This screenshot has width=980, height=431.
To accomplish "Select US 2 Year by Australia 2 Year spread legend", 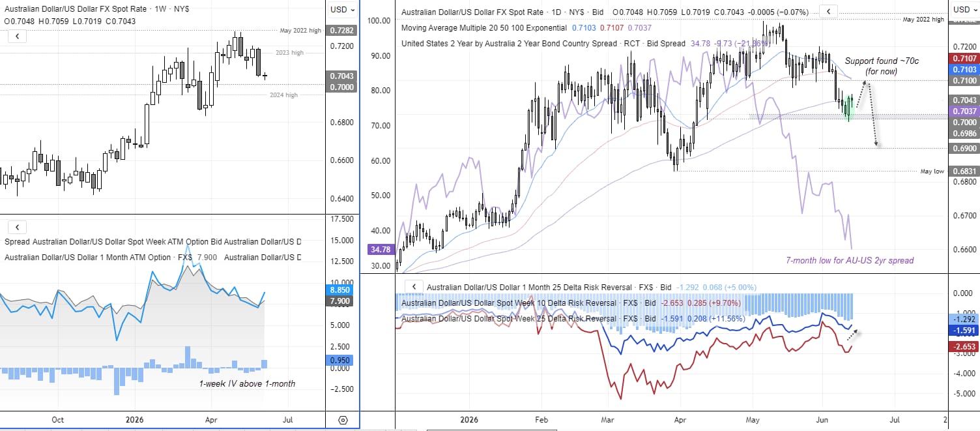I will pos(543,44).
